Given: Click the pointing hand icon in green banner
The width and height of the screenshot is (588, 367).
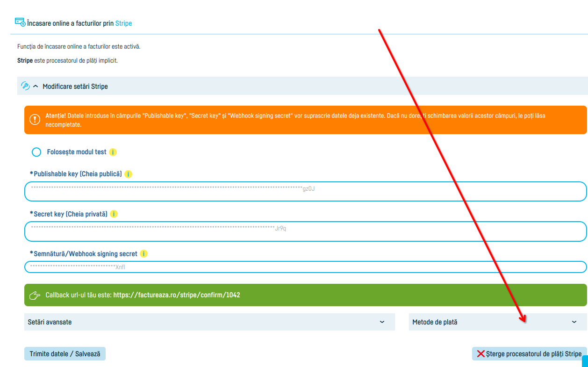Looking at the screenshot, I should [x=35, y=295].
